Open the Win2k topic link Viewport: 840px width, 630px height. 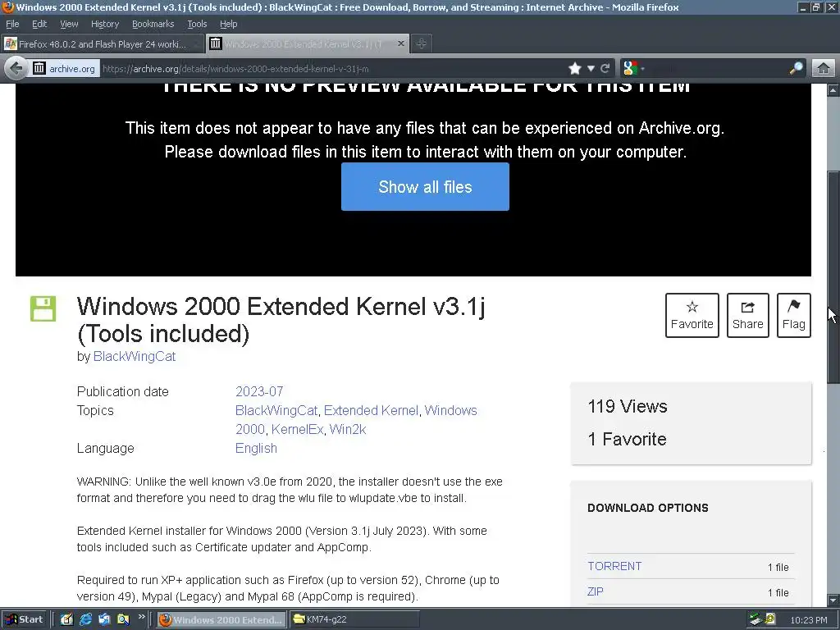pyautogui.click(x=348, y=429)
